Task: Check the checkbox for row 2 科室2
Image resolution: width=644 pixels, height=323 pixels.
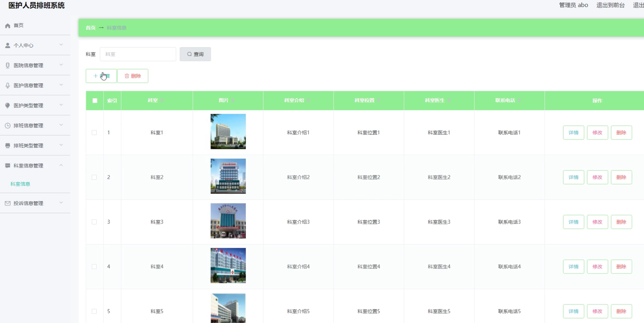Action: (x=94, y=177)
